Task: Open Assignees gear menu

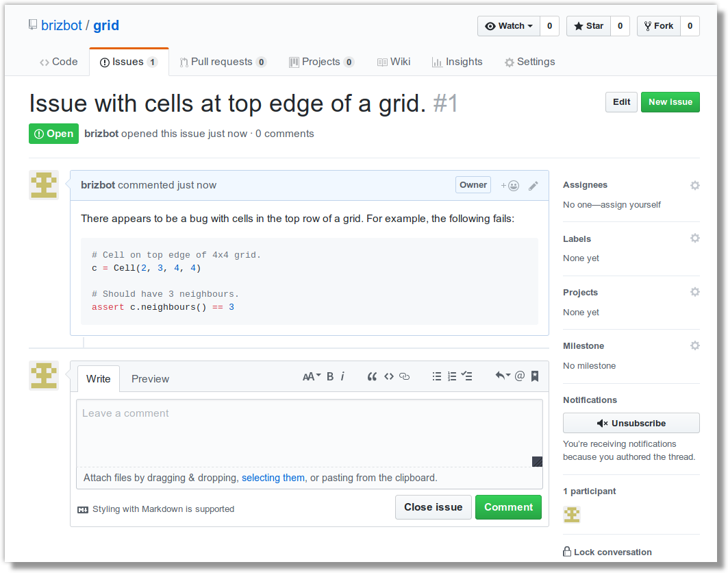Action: (694, 185)
